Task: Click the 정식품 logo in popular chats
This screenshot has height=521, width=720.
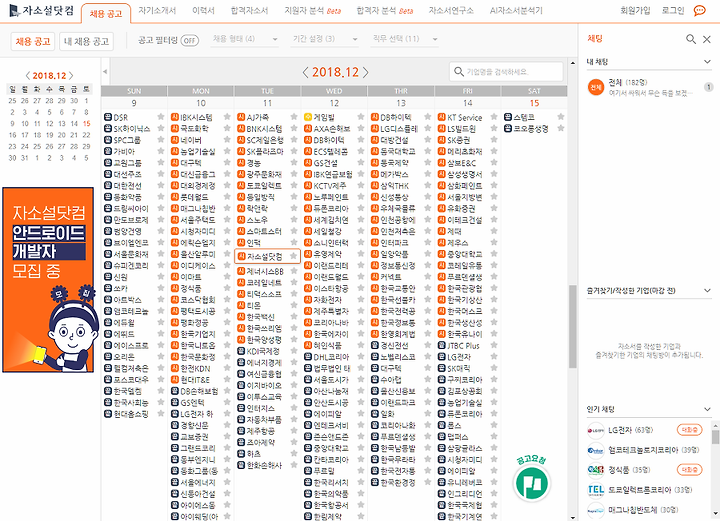Action: [x=596, y=470]
